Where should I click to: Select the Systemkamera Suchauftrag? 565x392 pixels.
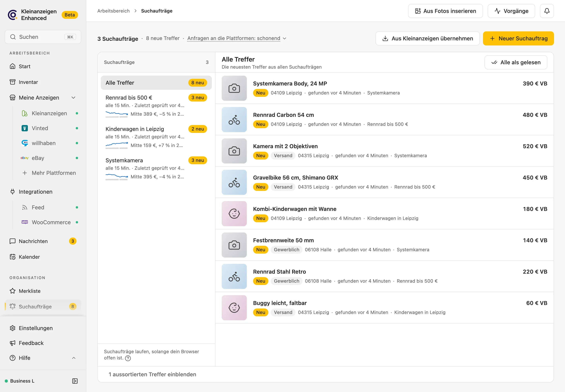(156, 169)
